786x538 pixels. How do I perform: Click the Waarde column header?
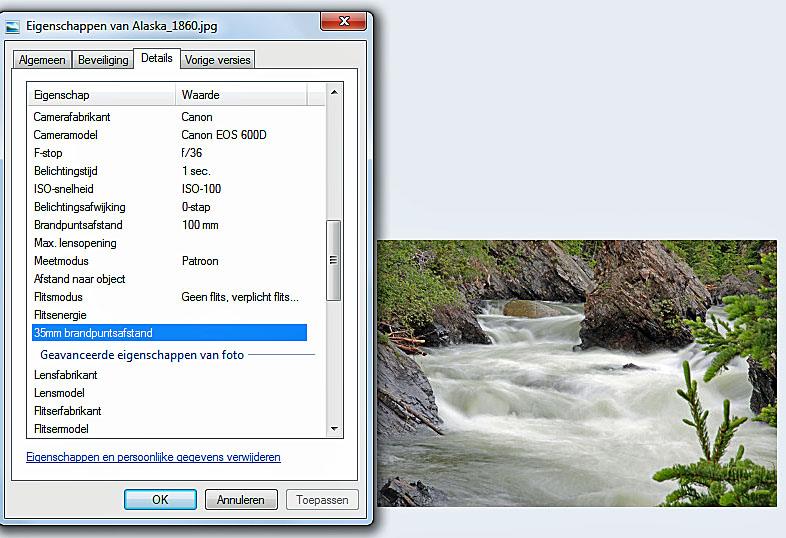tap(240, 95)
